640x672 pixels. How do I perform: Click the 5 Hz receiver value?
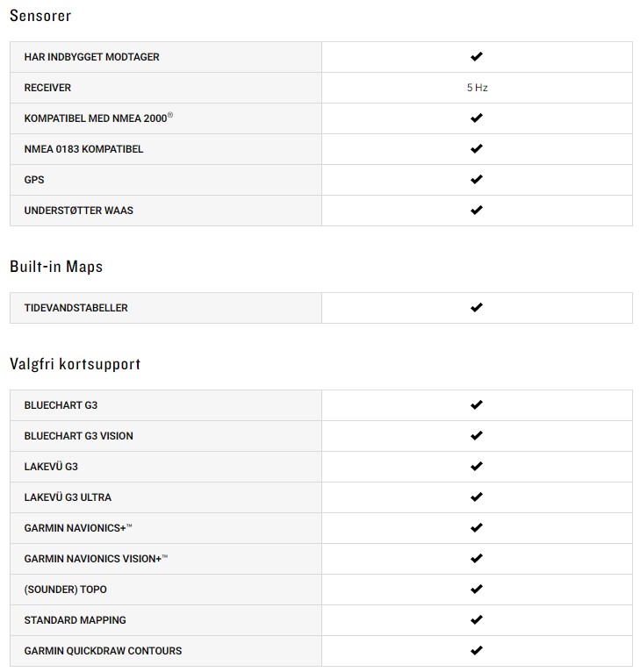pos(477,88)
